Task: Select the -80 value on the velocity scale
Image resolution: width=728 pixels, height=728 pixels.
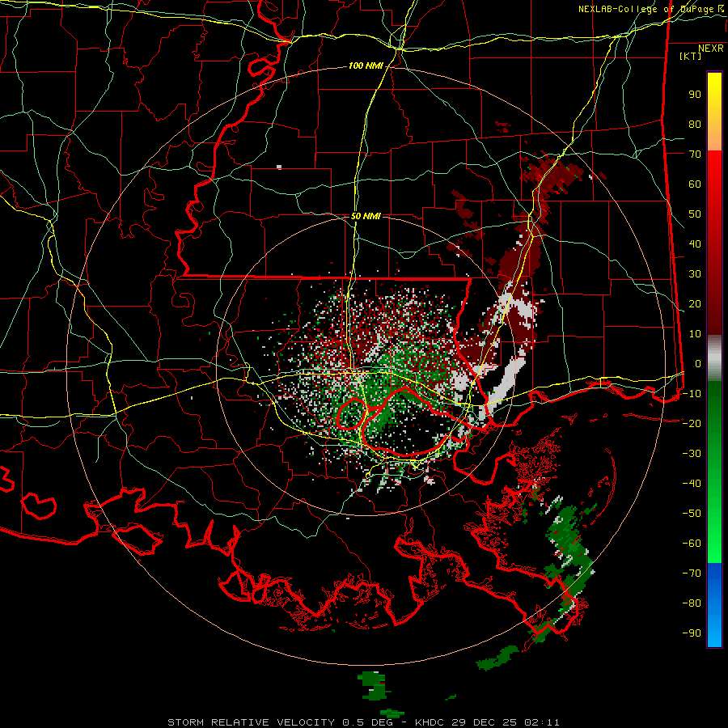Action: 692,603
